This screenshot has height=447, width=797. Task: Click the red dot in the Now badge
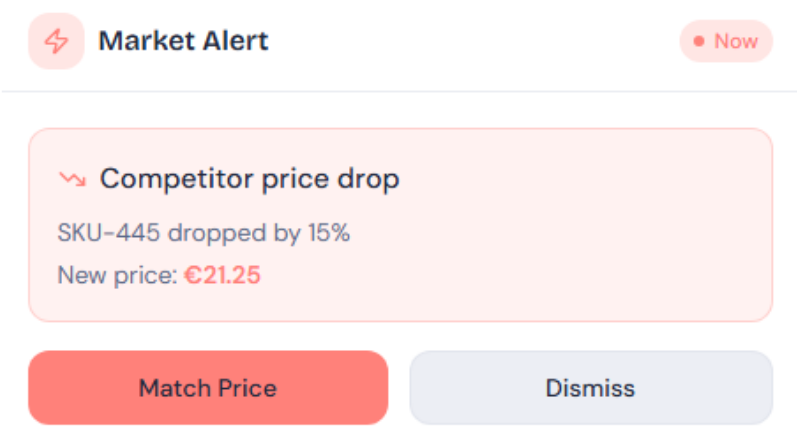point(699,42)
